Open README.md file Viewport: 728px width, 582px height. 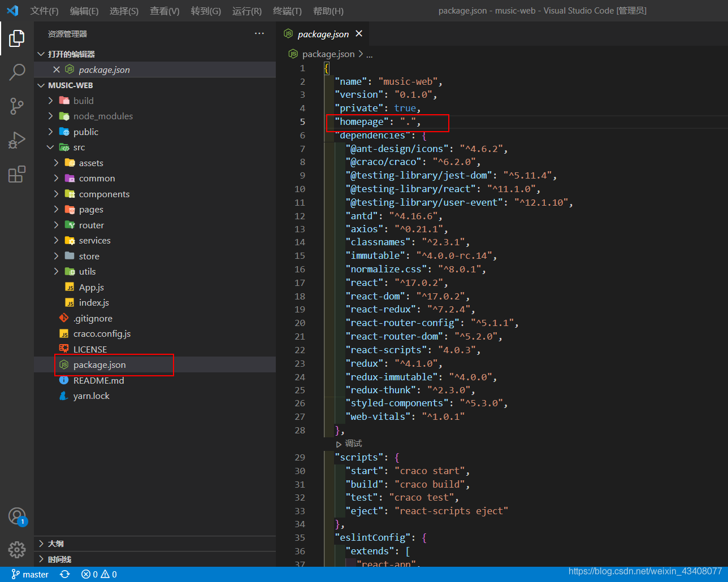pyautogui.click(x=155, y=380)
